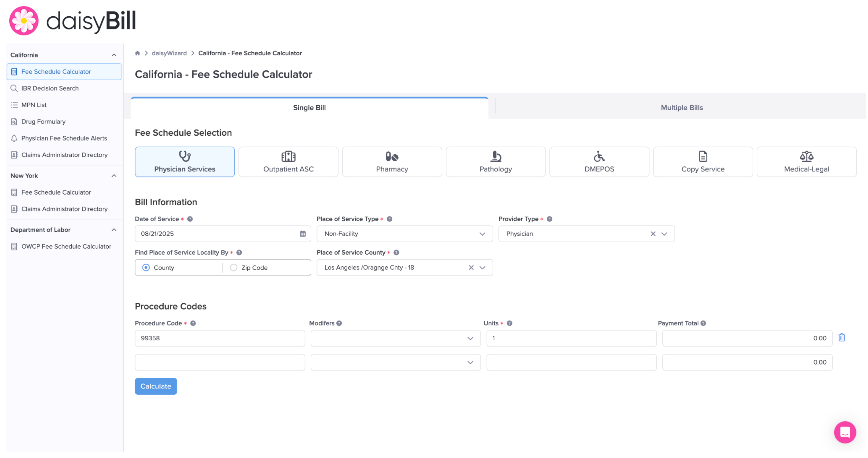
Task: Choose the DMEPOS fee schedule
Action: (599, 162)
